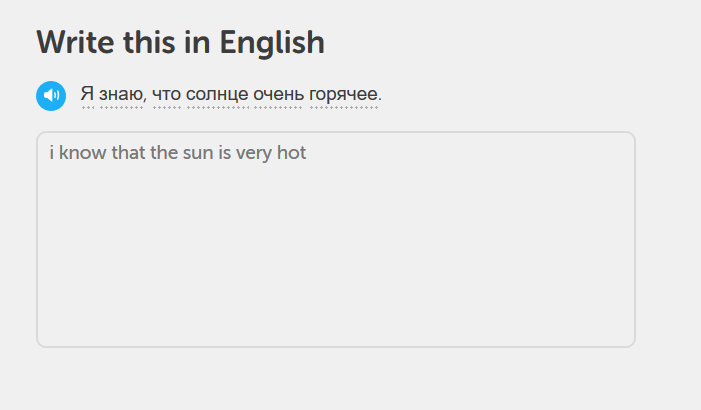701x410 pixels.
Task: Click the word "что" in the sentence
Action: click(167, 95)
